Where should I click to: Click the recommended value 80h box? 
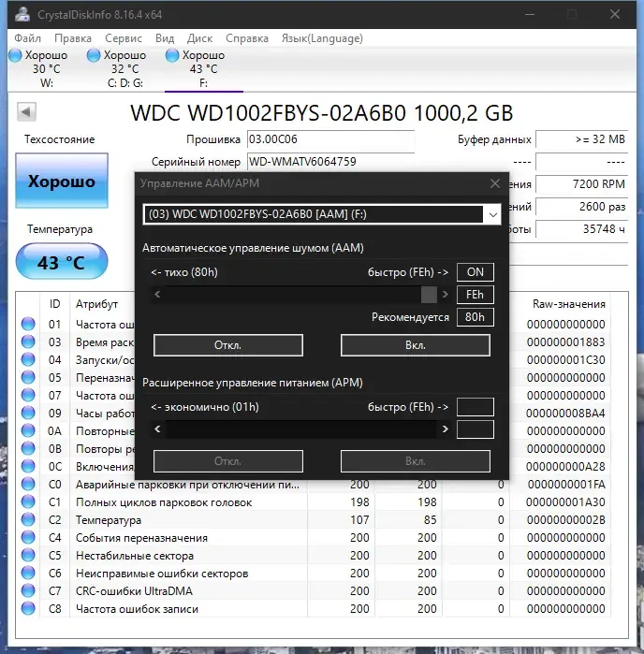point(476,317)
